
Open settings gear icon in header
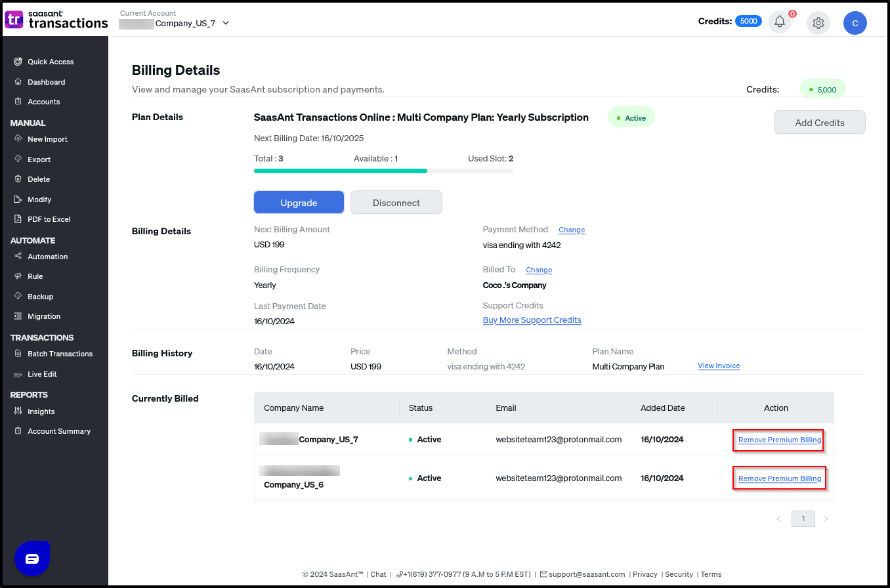tap(818, 23)
